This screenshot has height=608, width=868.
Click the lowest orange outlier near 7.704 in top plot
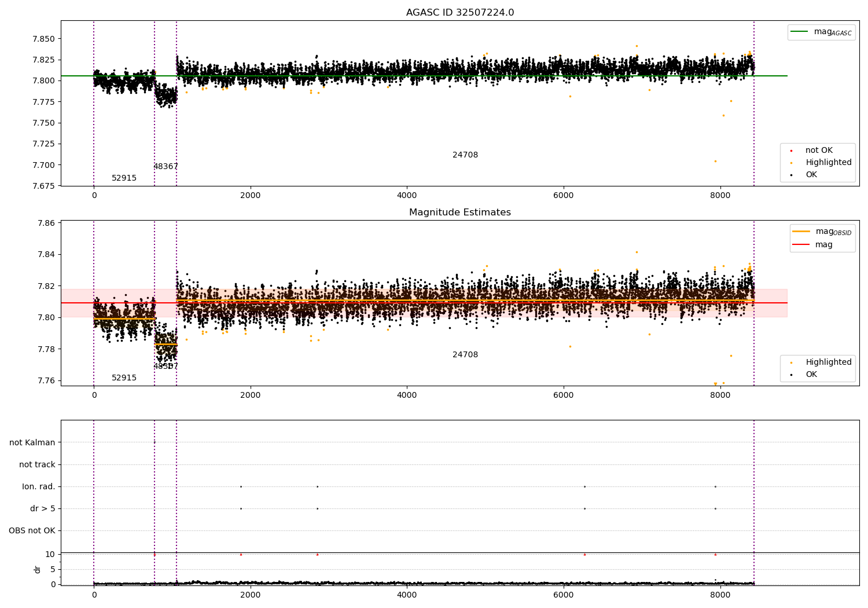click(715, 161)
